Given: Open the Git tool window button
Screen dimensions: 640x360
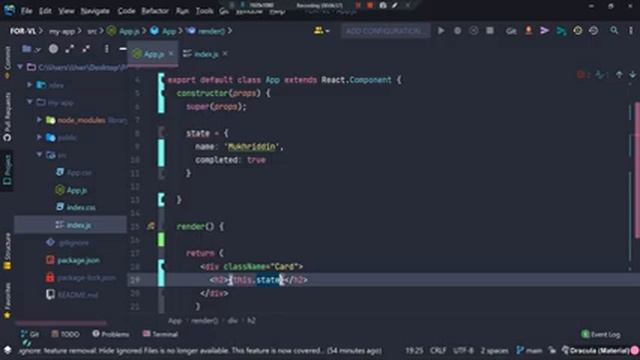Looking at the screenshot, I should 30,334.
